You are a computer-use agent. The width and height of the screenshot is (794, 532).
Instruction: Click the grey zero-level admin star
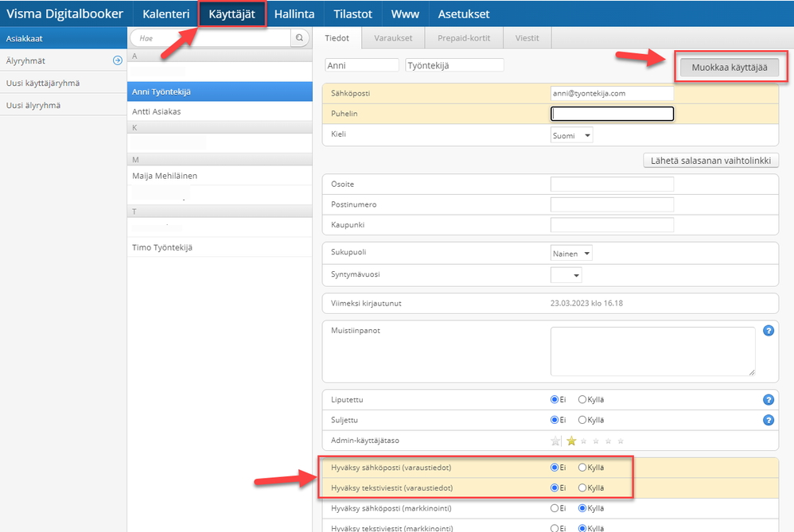pos(555,441)
